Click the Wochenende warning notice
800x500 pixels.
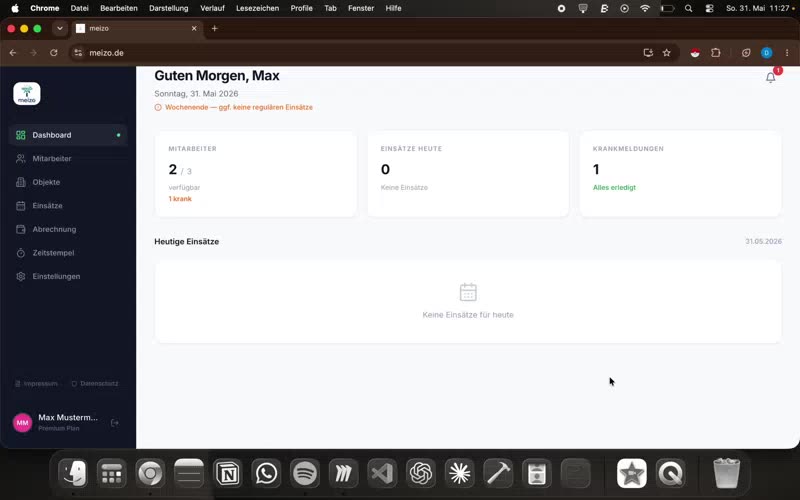point(234,107)
